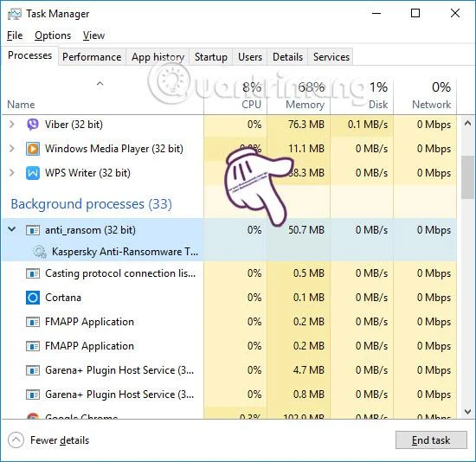
Task: Click the anti_ransom process icon
Action: pyautogui.click(x=33, y=230)
